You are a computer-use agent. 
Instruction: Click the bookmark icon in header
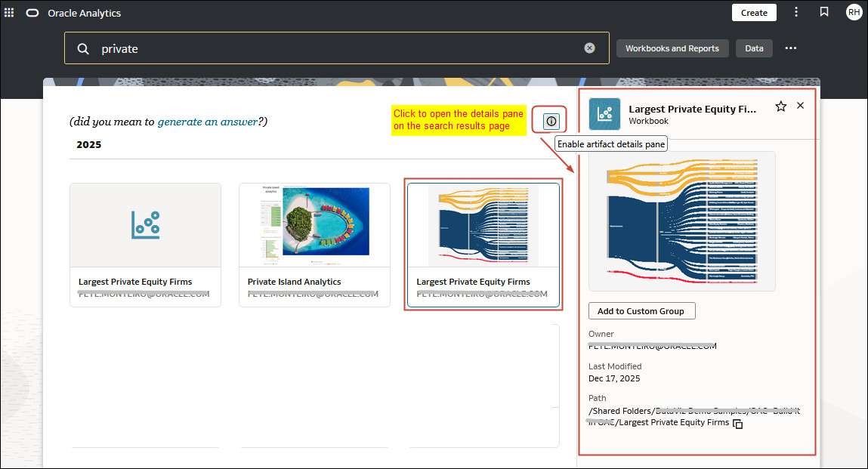pos(824,12)
